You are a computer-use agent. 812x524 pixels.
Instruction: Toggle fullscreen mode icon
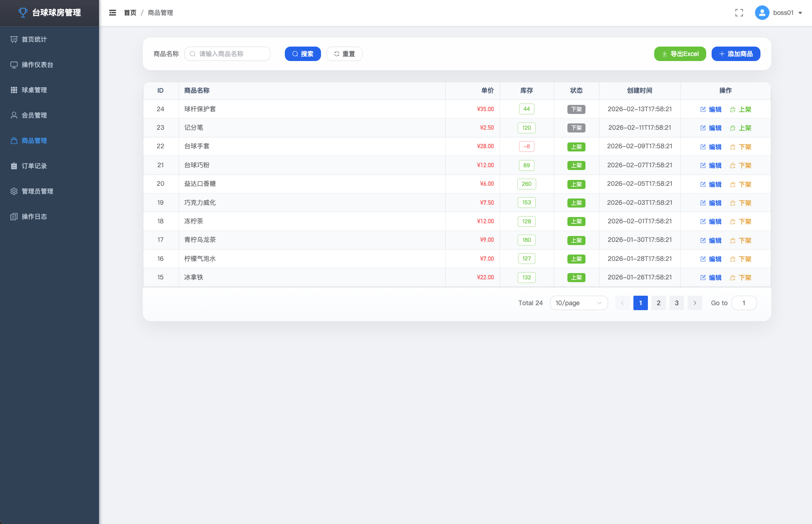coord(739,13)
